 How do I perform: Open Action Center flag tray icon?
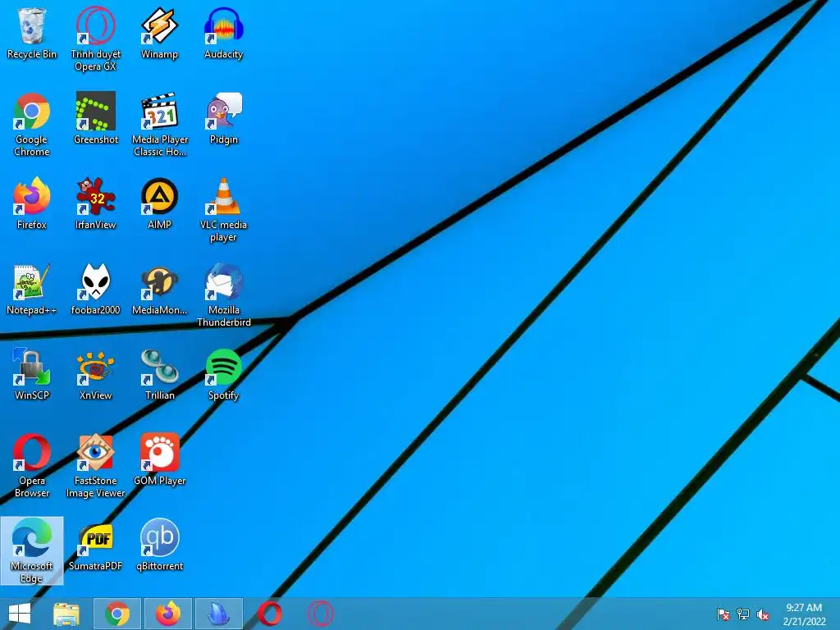(724, 614)
